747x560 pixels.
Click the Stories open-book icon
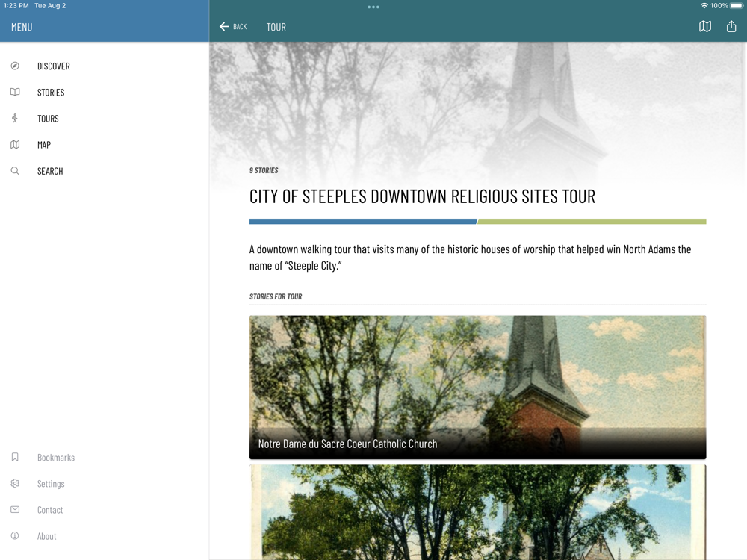pos(15,93)
